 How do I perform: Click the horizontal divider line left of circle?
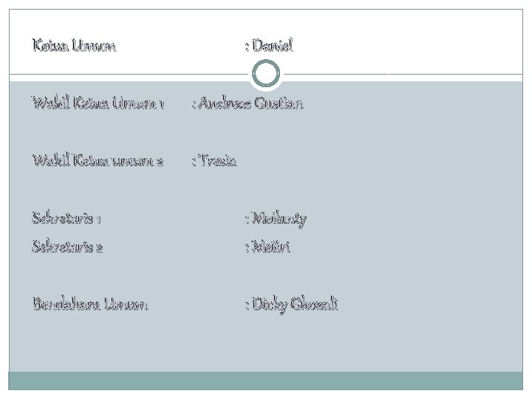coord(129,74)
